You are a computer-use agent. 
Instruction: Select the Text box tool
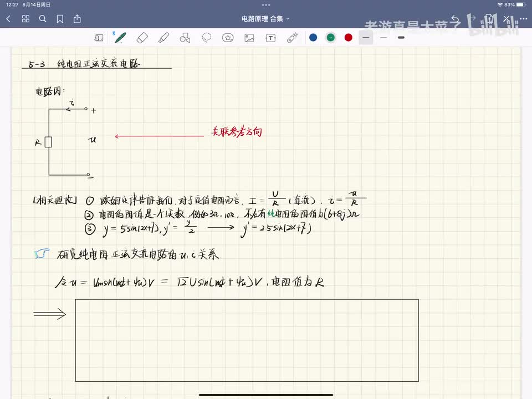[x=271, y=38]
